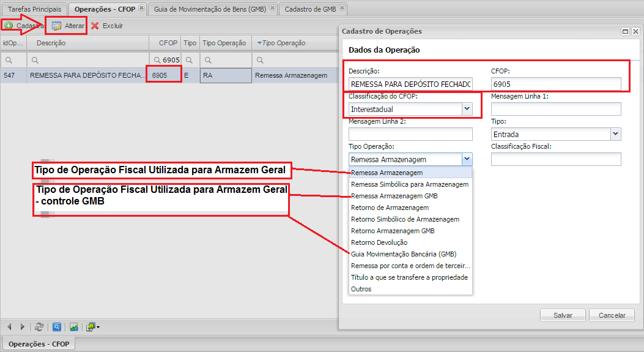Click the Classificação Fiscal input field
644x352 pixels.
(x=556, y=159)
